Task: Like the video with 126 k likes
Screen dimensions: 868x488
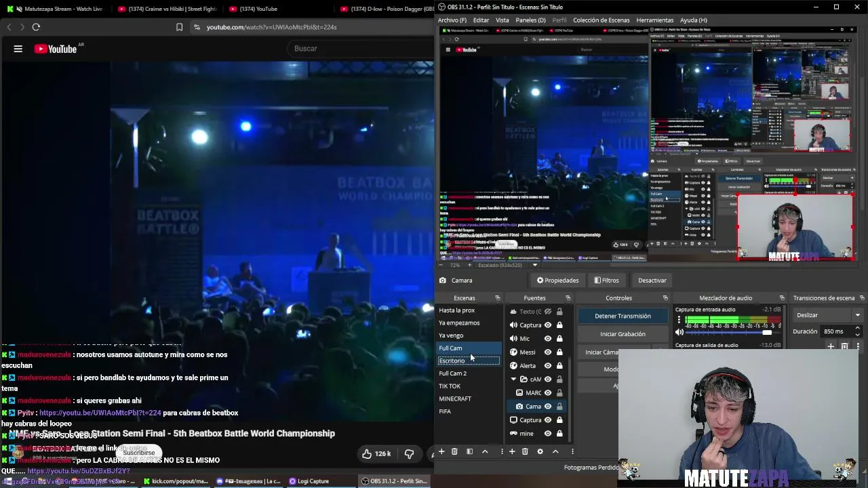Action: pyautogui.click(x=376, y=453)
